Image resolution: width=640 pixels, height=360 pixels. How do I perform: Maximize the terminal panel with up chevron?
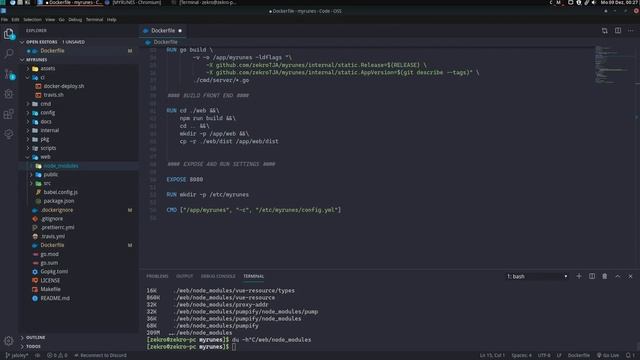pos(618,276)
